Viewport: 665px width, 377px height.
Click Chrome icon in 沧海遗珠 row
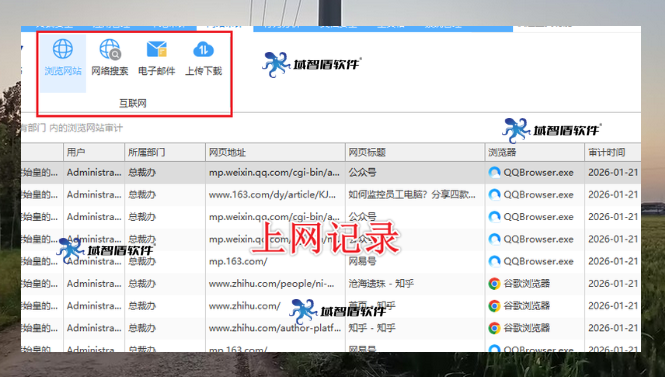coord(494,283)
